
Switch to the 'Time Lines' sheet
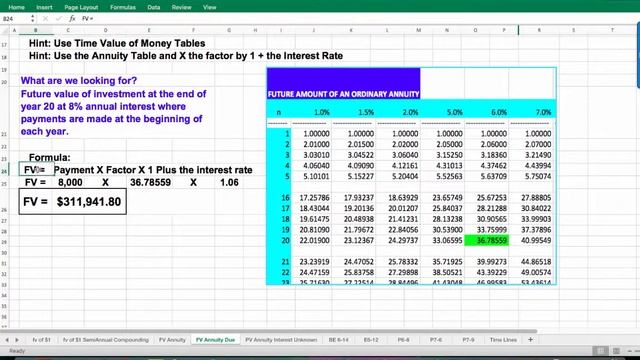click(x=503, y=340)
